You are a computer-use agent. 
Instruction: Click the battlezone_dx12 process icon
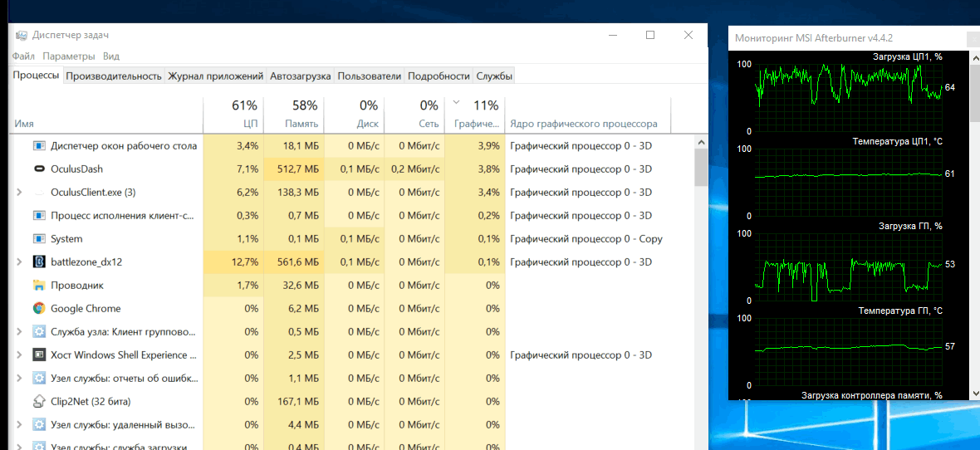tap(39, 262)
